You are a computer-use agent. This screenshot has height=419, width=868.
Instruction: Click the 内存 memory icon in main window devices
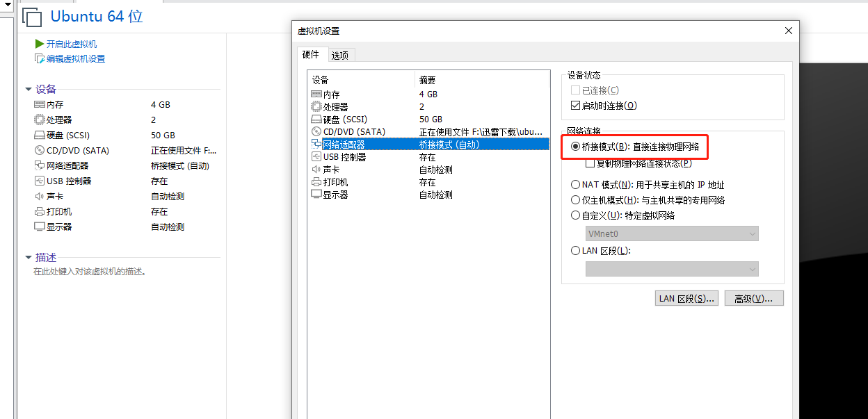tap(39, 104)
